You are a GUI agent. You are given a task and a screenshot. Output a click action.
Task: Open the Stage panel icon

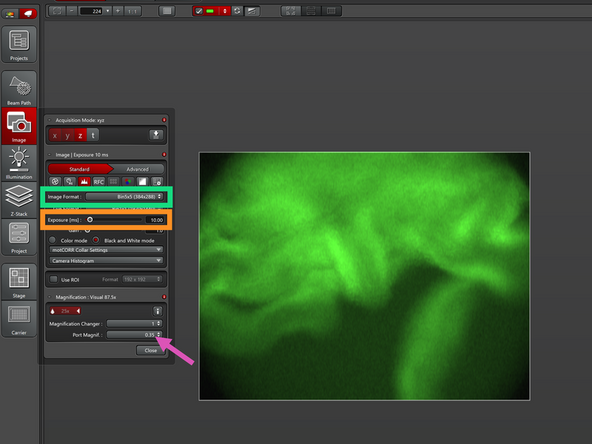pyautogui.click(x=19, y=282)
